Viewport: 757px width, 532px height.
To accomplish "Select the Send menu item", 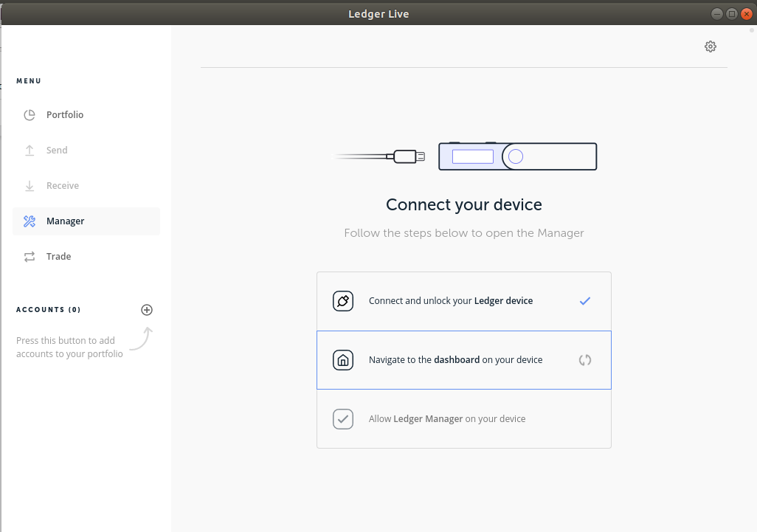I will tap(86, 150).
